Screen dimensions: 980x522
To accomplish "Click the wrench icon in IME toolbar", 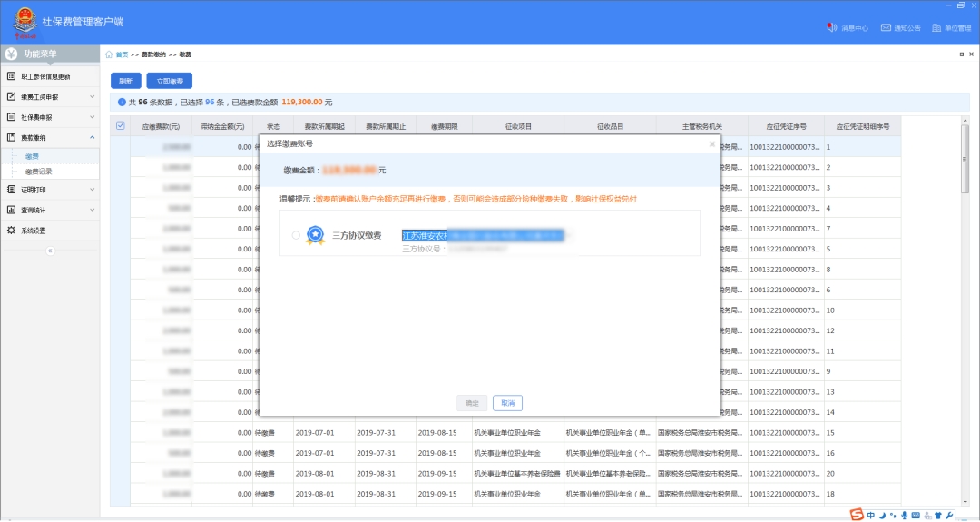I will (950, 515).
